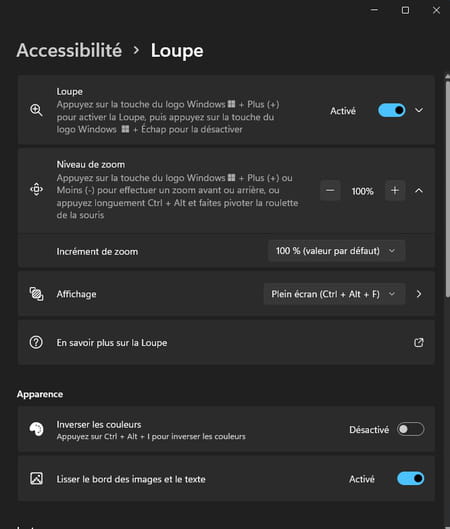Disable the Lisser le bord des images toggle
450x529 pixels.
coord(411,478)
